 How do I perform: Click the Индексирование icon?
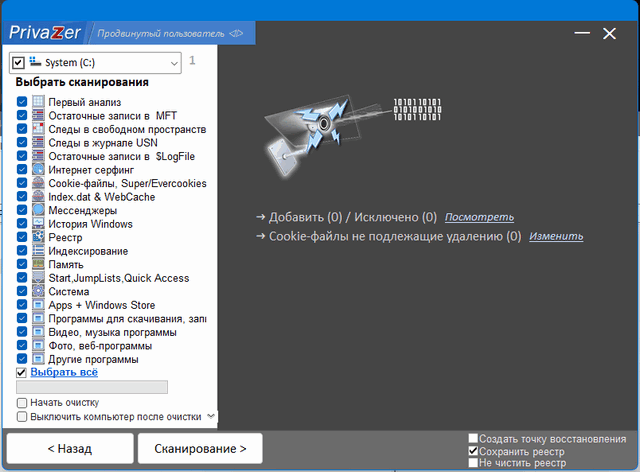38,250
